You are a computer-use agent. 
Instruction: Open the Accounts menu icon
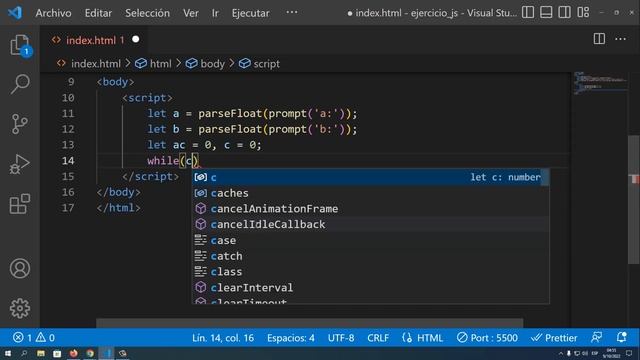click(x=20, y=268)
